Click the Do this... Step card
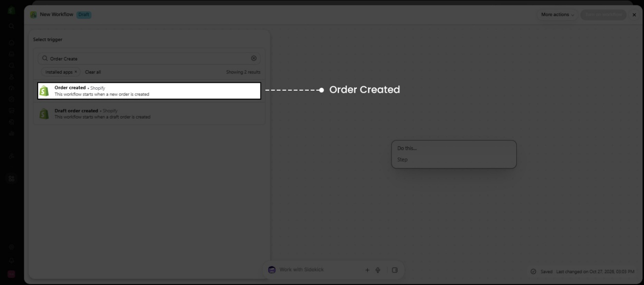Screen dimensions: 644x285 (454, 154)
